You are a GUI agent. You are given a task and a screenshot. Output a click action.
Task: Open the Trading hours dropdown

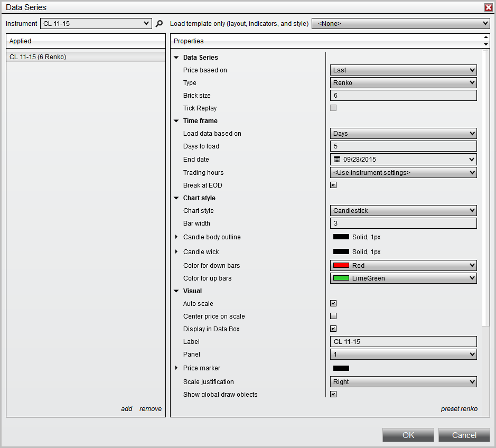pyautogui.click(x=404, y=172)
